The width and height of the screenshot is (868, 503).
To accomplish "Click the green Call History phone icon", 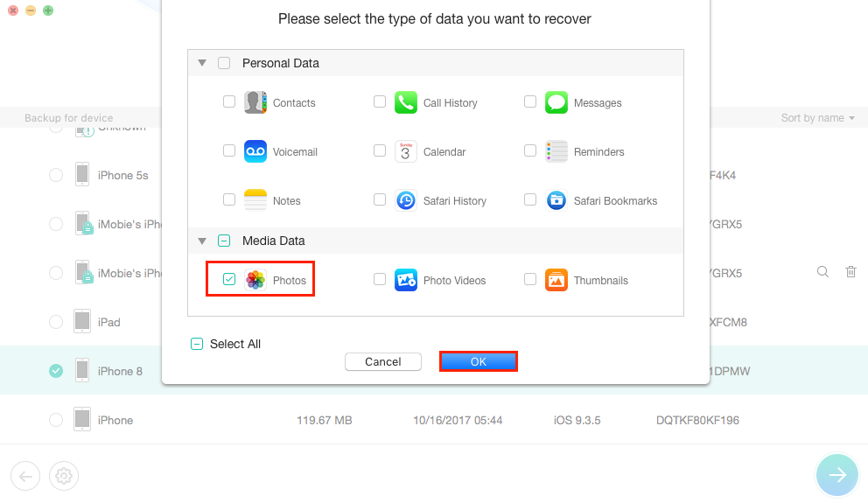I will pos(406,102).
